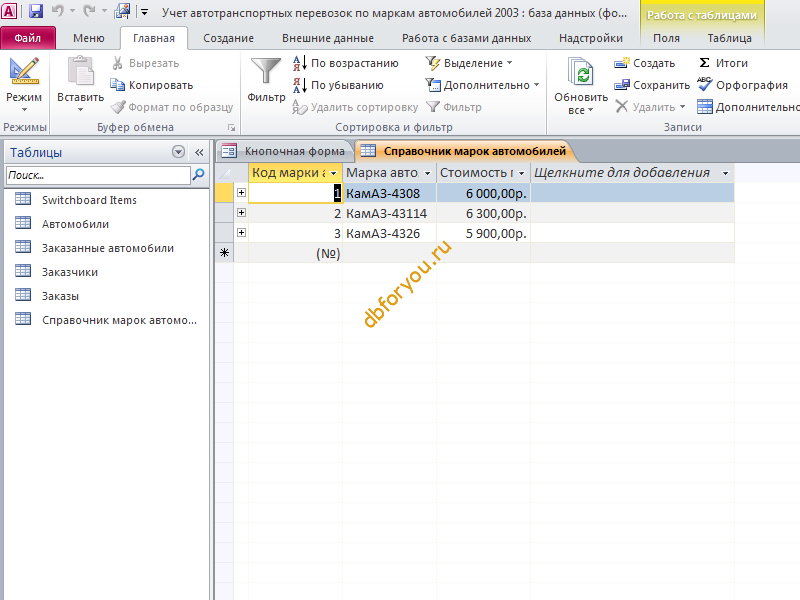Click Удалить сортировку to clear sorting
The height and width of the screenshot is (600, 800).
pyautogui.click(x=355, y=107)
